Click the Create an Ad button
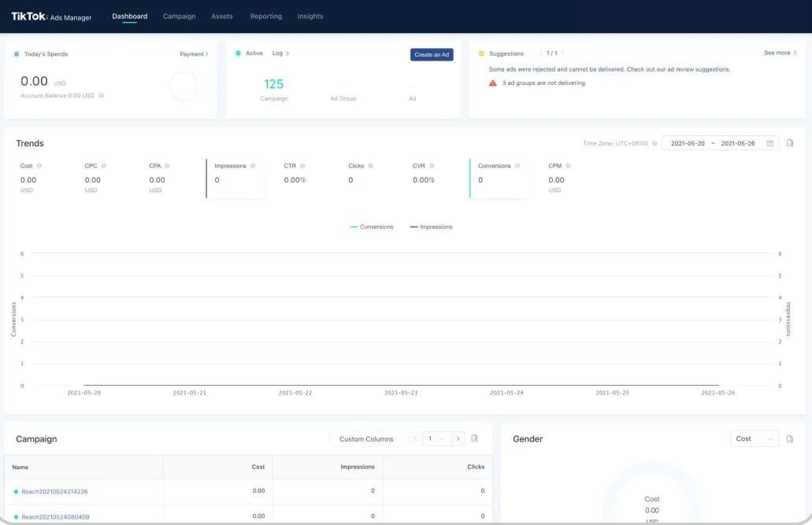The height and width of the screenshot is (525, 812). click(432, 54)
